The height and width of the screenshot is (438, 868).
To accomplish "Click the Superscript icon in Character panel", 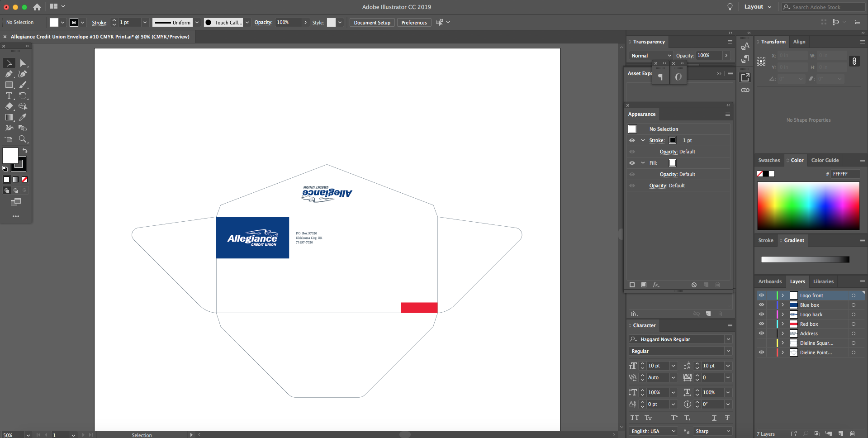I will click(x=674, y=418).
